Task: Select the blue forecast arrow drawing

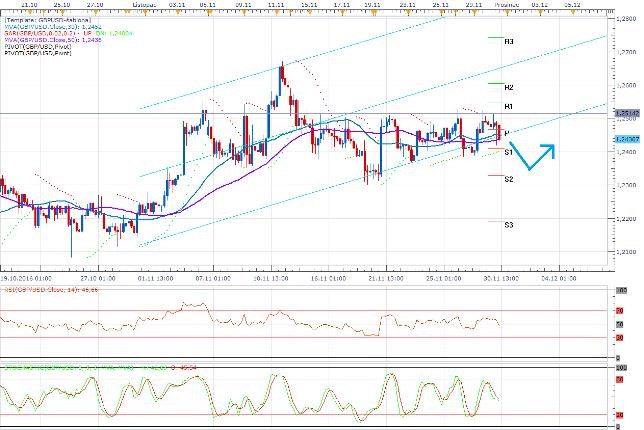Action: tap(532, 156)
